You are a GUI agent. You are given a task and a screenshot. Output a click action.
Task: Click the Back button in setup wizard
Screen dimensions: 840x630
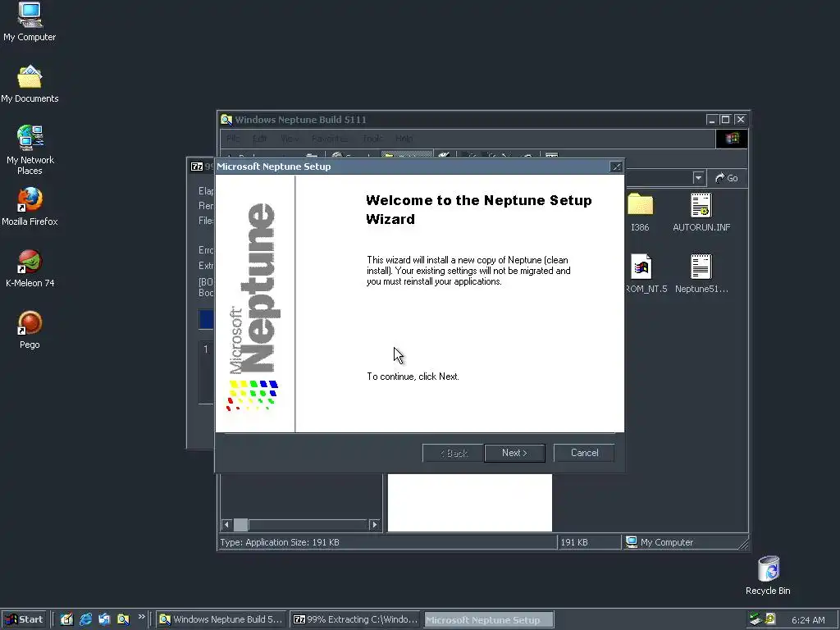pyautogui.click(x=453, y=453)
